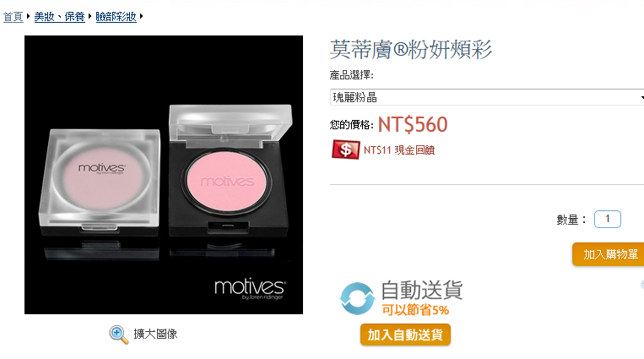Click the closed blush compact on left
644x359 pixels.
[100, 181]
